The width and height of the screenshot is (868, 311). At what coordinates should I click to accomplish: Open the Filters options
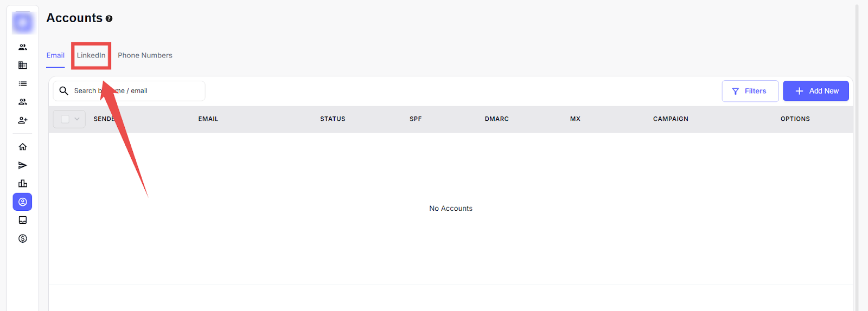pyautogui.click(x=750, y=91)
